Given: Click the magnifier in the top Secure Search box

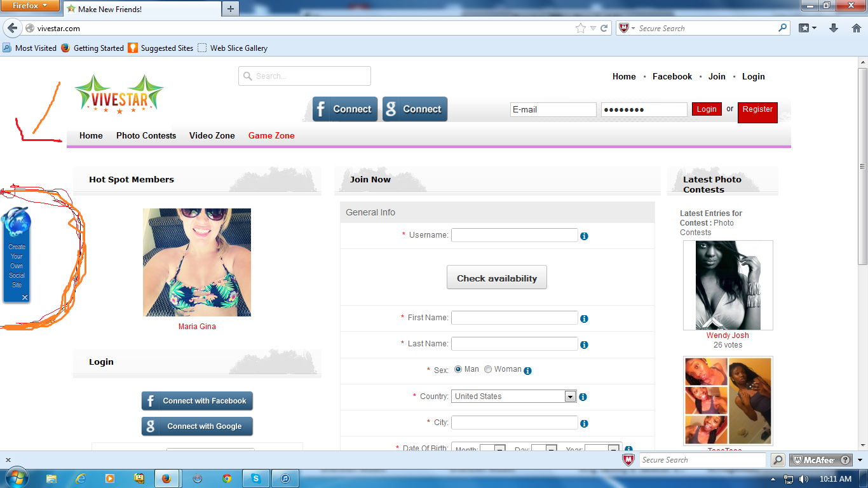Looking at the screenshot, I should (782, 28).
